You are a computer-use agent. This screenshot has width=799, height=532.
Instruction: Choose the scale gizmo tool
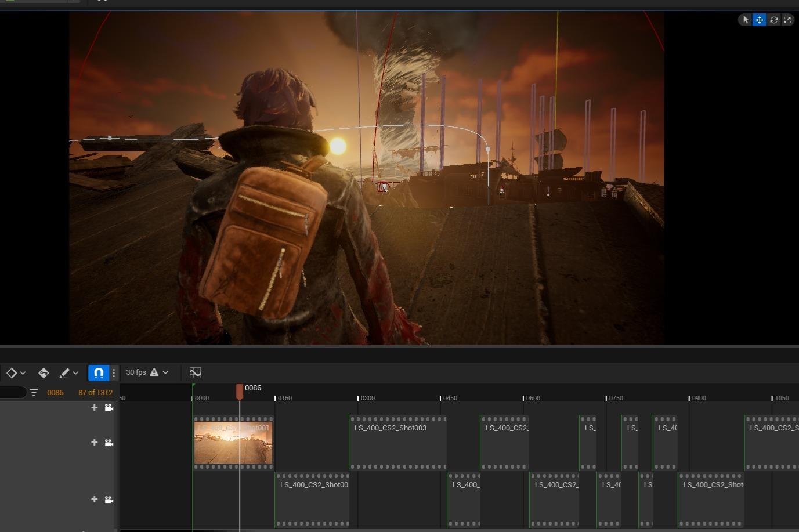787,20
